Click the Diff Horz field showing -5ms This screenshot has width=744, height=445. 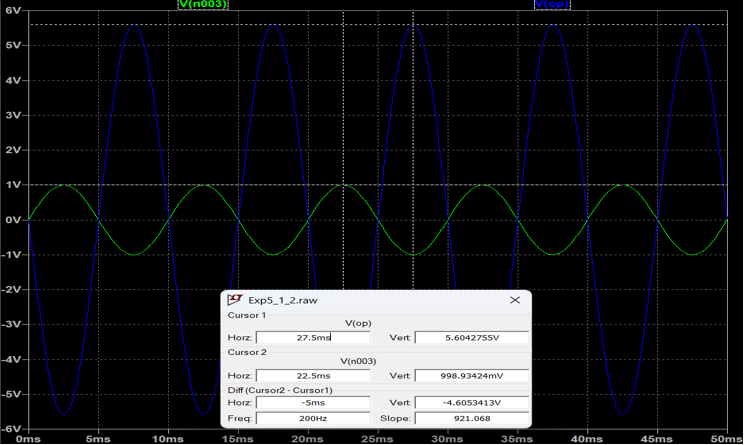(312, 402)
